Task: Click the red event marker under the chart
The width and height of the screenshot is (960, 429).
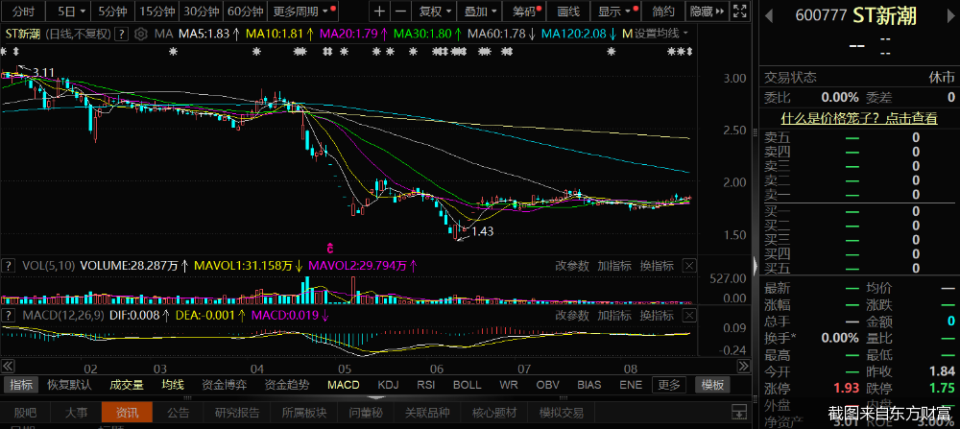Action: click(330, 248)
